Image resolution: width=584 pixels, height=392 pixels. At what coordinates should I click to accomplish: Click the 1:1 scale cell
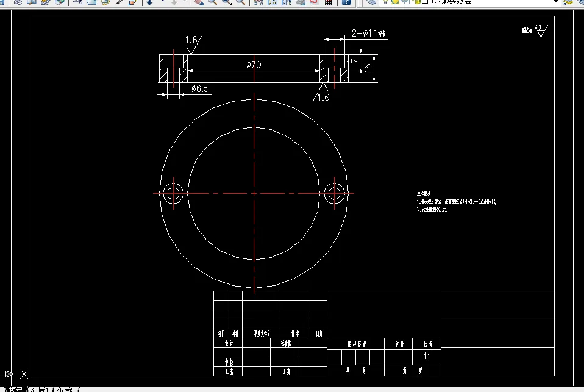(427, 356)
